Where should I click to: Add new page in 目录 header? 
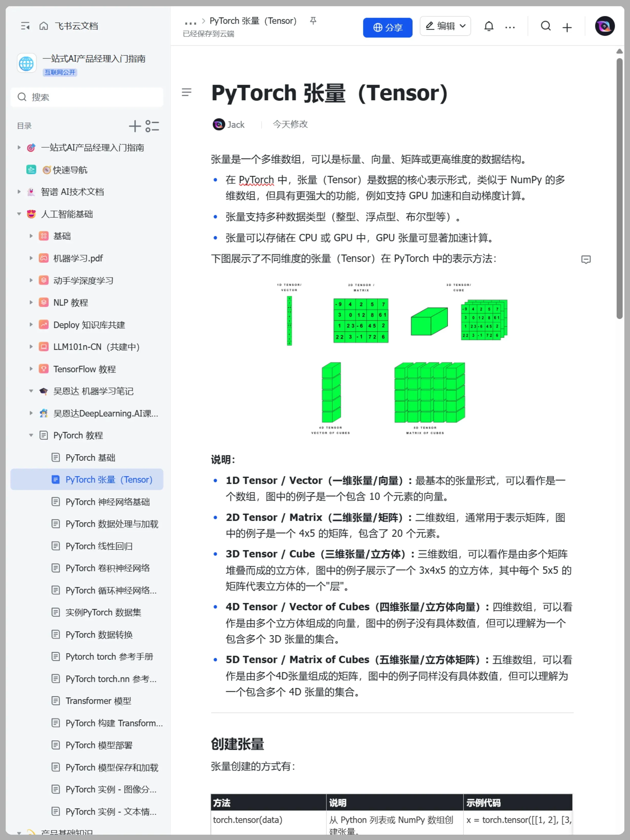coord(135,126)
